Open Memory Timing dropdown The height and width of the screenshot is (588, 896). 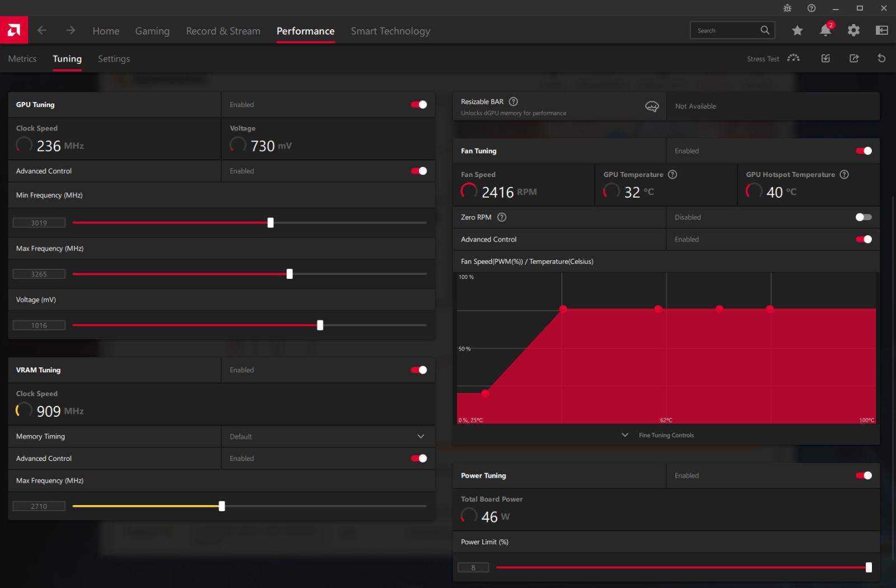tap(328, 436)
